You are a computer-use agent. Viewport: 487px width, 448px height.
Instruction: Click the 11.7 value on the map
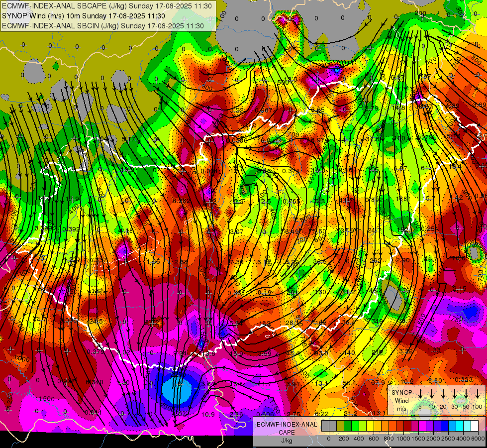(x=265, y=384)
